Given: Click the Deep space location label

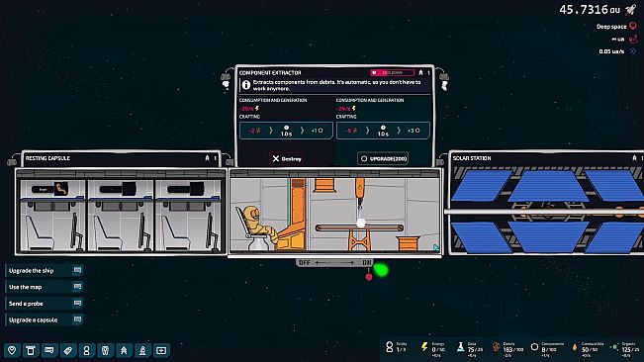Looking at the screenshot, I should [x=611, y=27].
